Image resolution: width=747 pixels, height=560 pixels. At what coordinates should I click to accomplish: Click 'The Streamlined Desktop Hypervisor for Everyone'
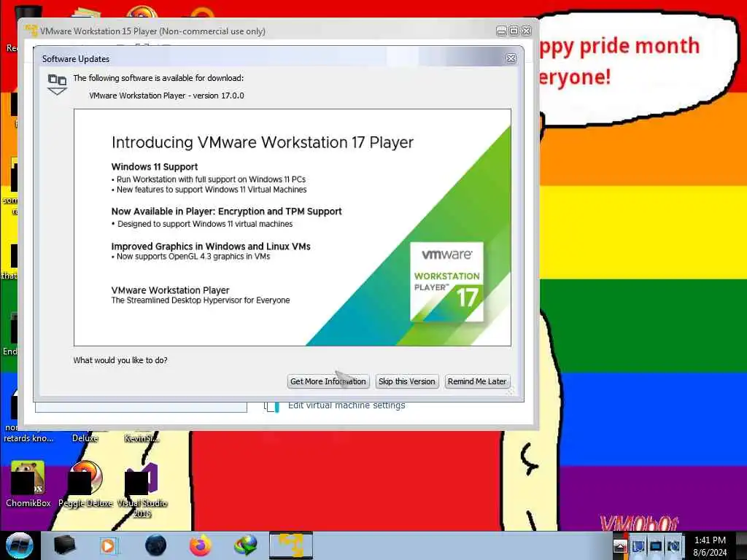coord(200,300)
